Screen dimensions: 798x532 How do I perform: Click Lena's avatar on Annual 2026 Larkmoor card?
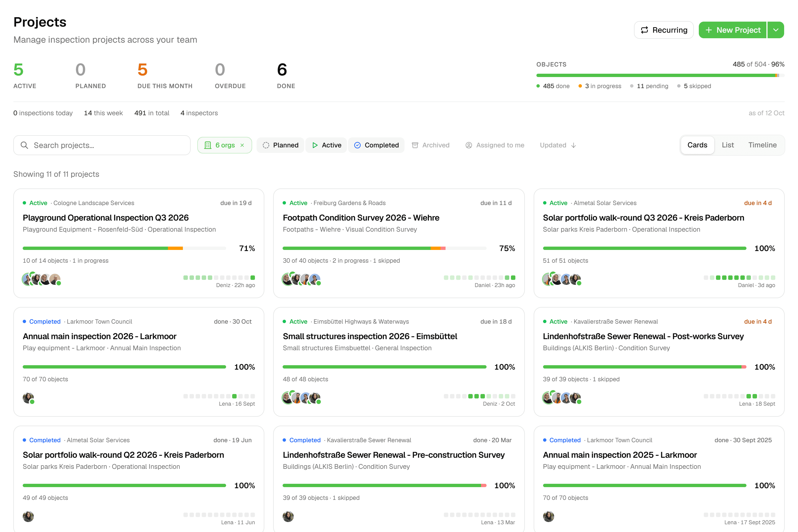coord(29,398)
